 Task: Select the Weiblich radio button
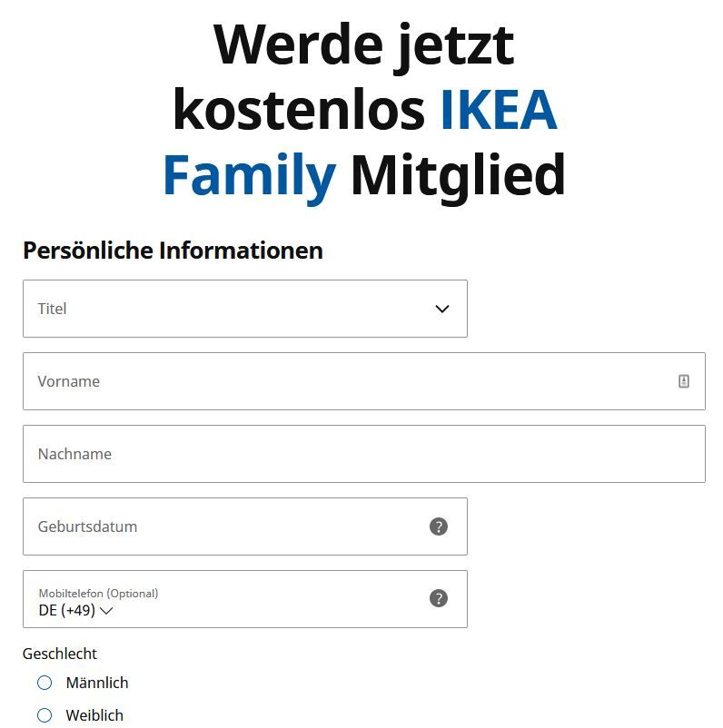(x=43, y=715)
